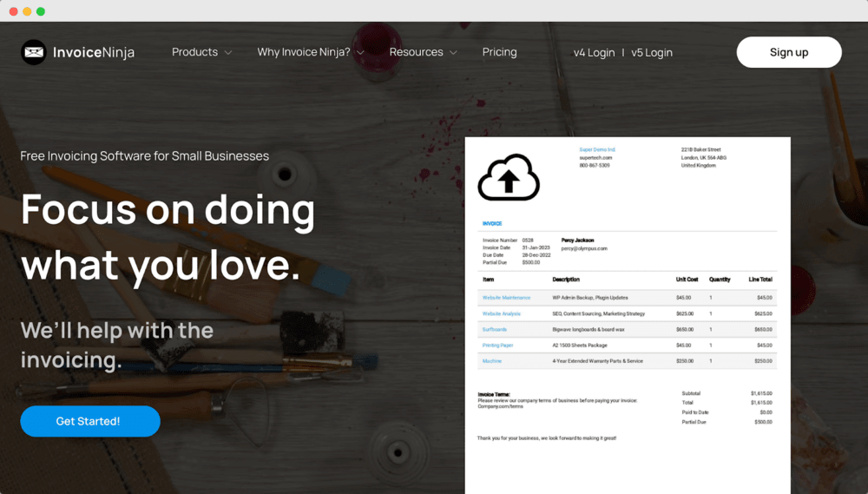This screenshot has width=868, height=494.
Task: Open the v4 Login link
Action: 594,53
